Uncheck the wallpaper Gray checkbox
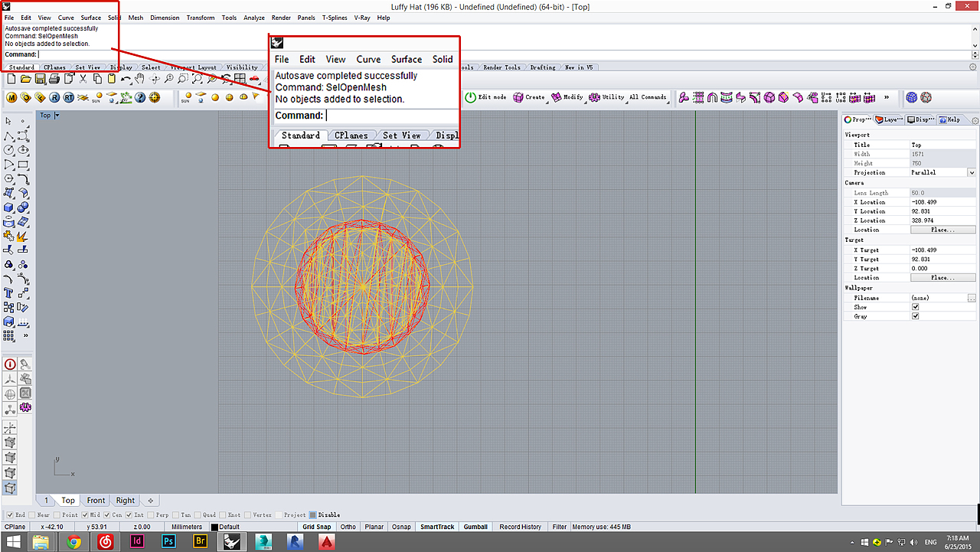 (916, 316)
